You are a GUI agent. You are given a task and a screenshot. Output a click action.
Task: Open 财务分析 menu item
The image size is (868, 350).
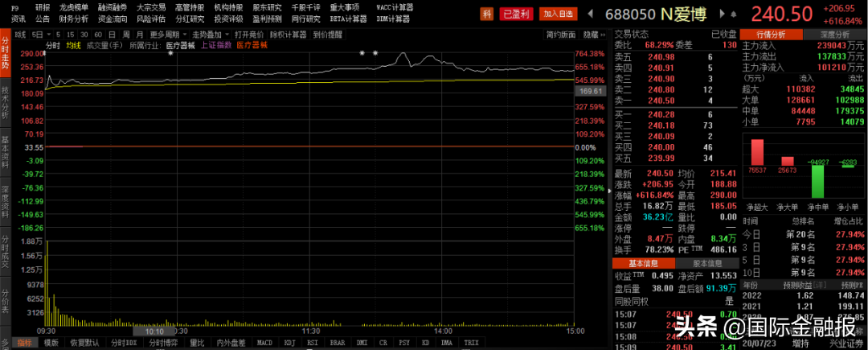(x=74, y=19)
